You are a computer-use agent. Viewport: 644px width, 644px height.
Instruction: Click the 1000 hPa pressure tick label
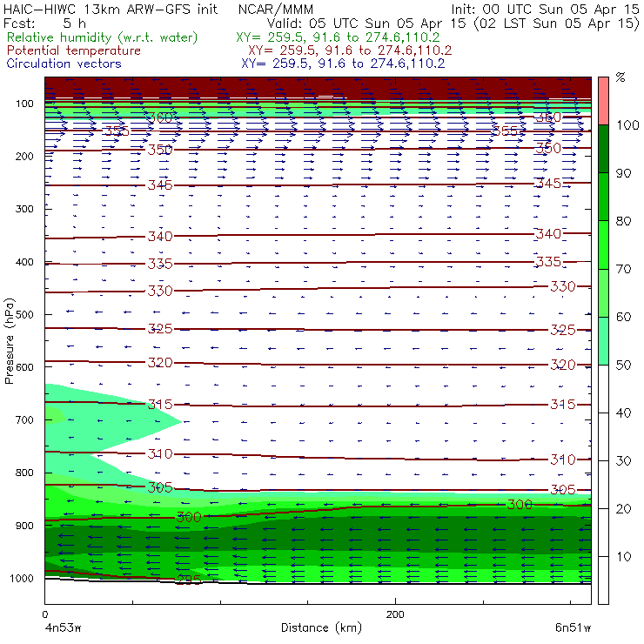tap(22, 578)
